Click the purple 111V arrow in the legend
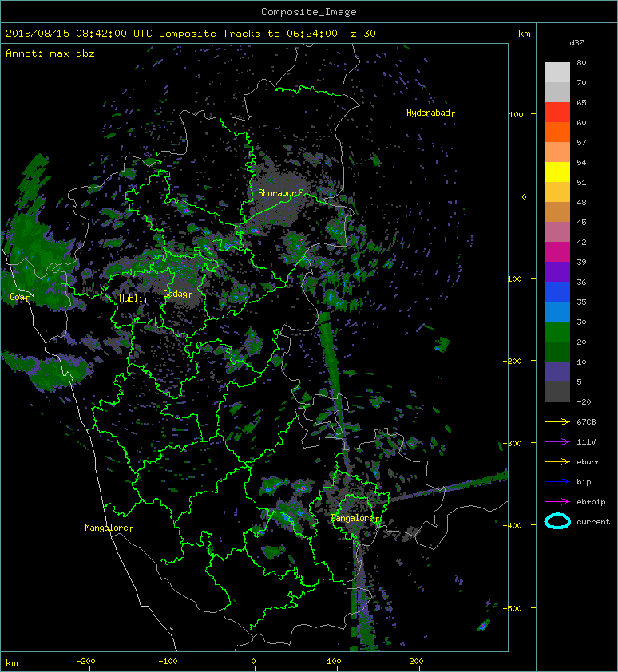 557,442
